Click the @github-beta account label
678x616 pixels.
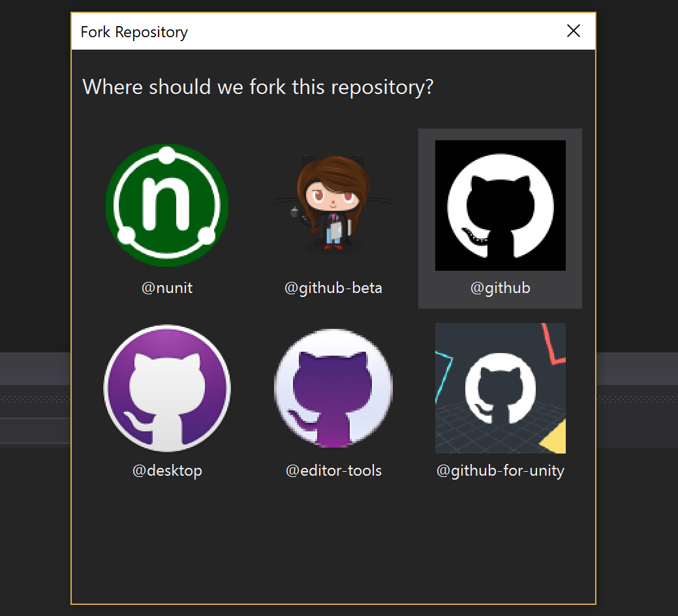[333, 288]
